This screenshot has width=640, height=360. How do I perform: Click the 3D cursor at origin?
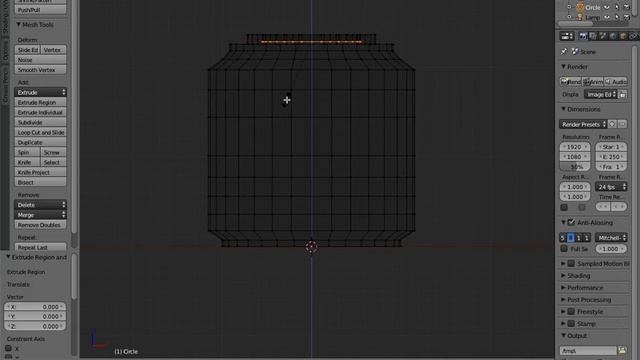pyautogui.click(x=311, y=247)
